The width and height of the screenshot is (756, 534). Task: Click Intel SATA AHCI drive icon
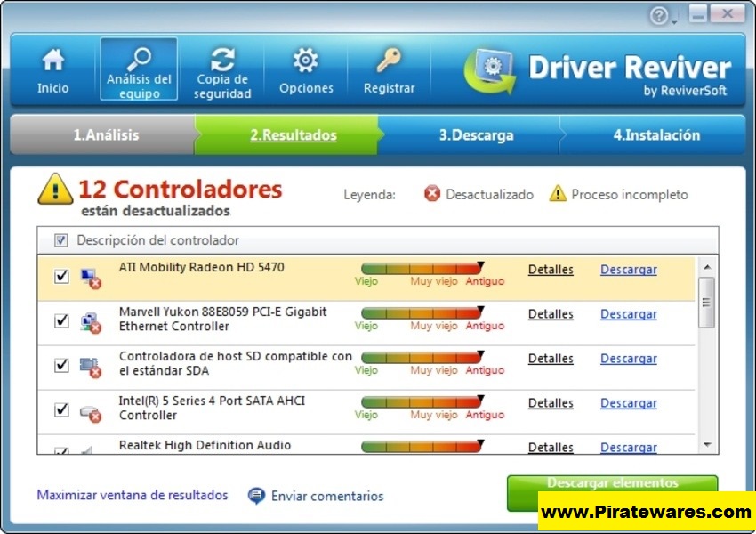[91, 413]
